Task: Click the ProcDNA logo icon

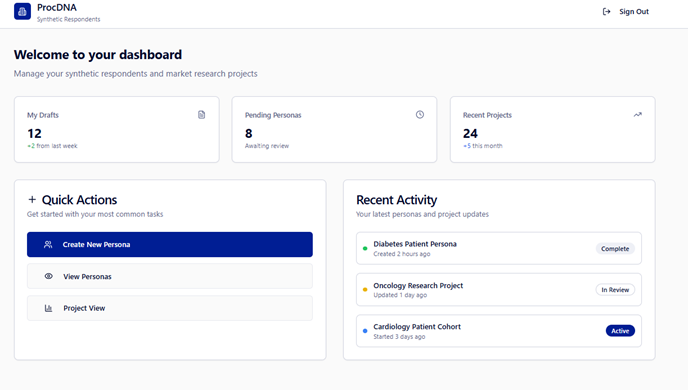Action: (x=22, y=11)
